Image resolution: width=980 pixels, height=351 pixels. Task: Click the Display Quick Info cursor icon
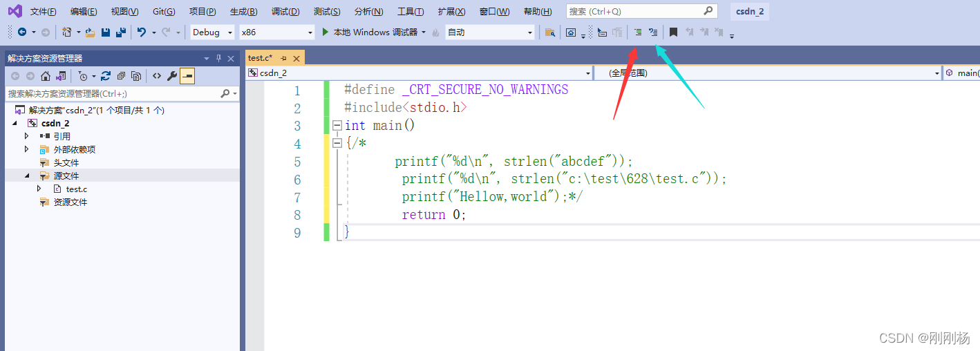click(601, 32)
